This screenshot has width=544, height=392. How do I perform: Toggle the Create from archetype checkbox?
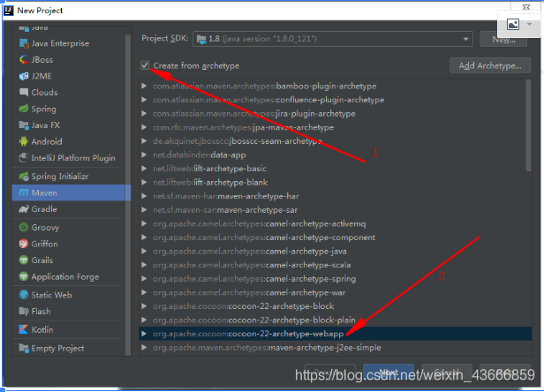pos(145,65)
